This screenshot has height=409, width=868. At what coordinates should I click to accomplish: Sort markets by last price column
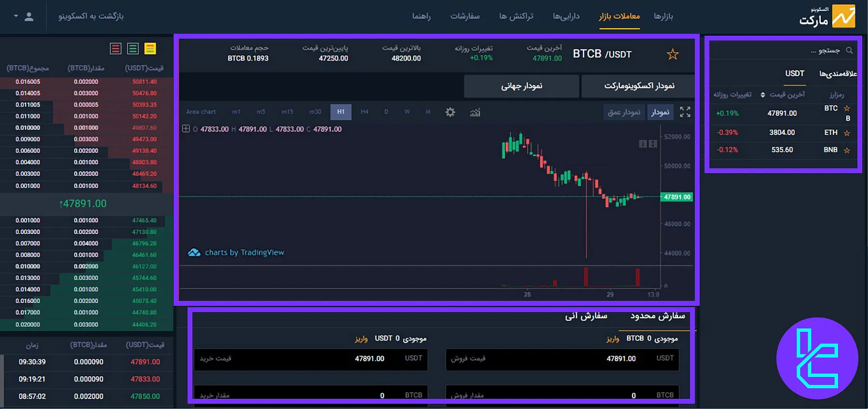click(x=784, y=95)
